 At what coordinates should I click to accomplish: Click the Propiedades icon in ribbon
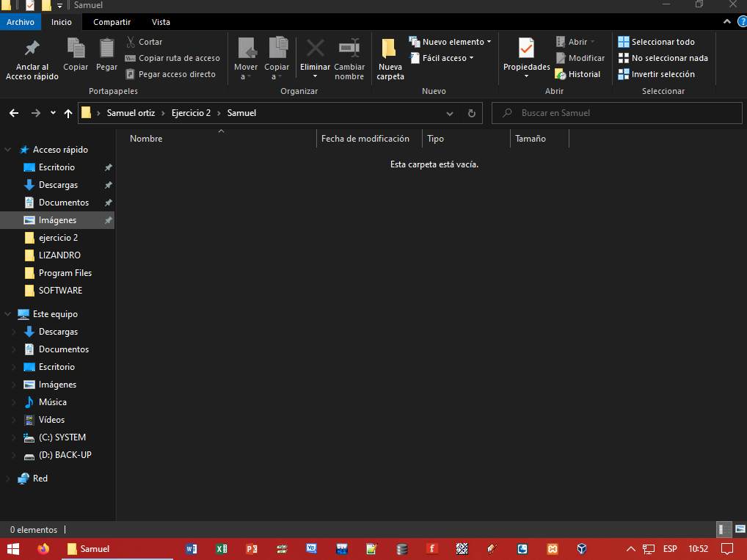526,48
